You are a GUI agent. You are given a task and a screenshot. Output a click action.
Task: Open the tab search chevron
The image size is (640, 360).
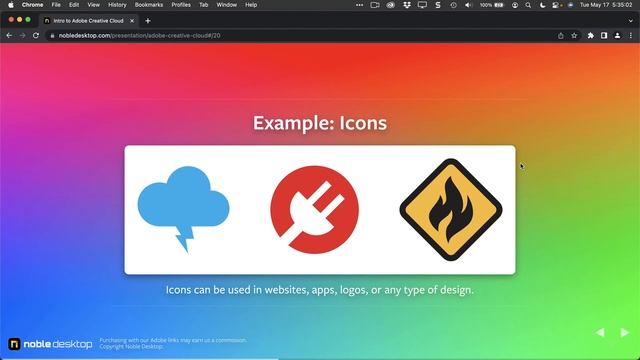tap(631, 21)
